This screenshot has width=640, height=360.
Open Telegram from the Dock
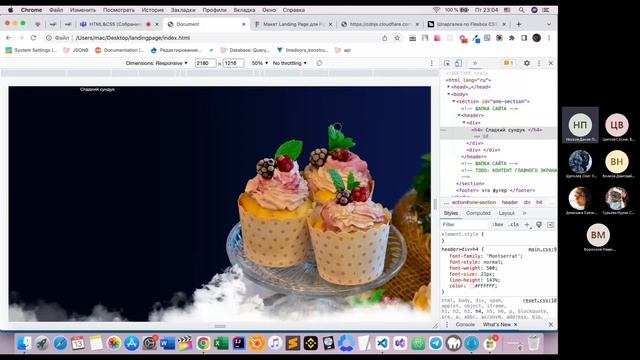pos(436,343)
